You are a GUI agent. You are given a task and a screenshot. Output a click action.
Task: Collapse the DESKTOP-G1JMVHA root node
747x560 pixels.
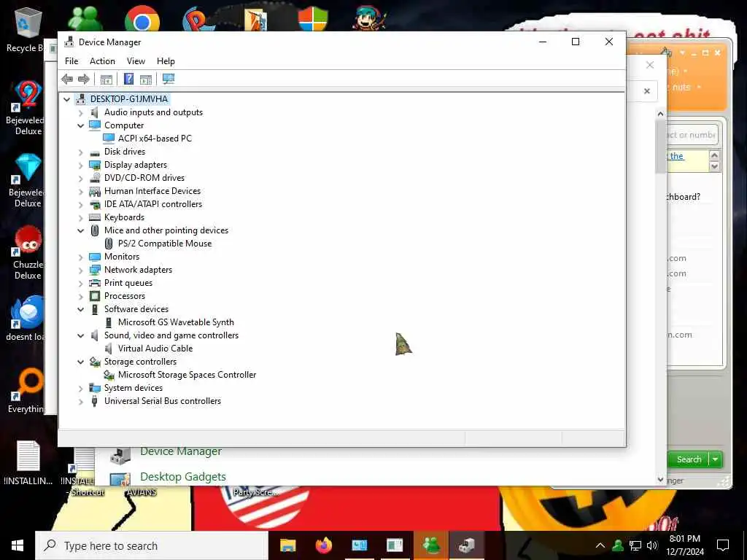coord(66,99)
